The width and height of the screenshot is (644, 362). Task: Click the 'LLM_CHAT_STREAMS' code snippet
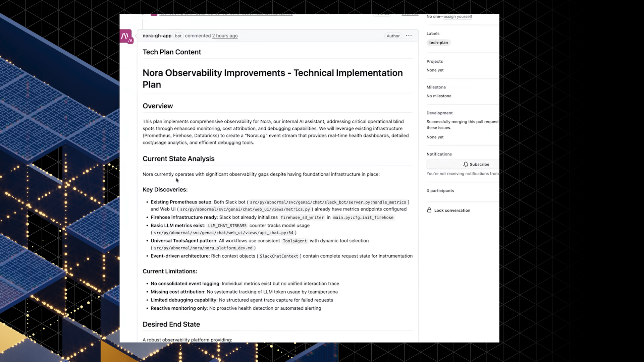point(227,226)
